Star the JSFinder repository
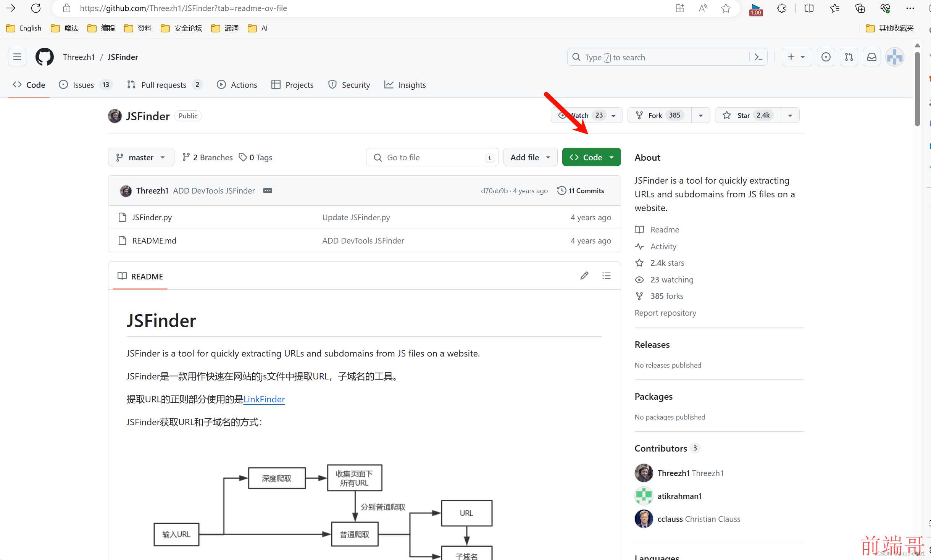Viewport: 931px width, 560px height. click(747, 115)
